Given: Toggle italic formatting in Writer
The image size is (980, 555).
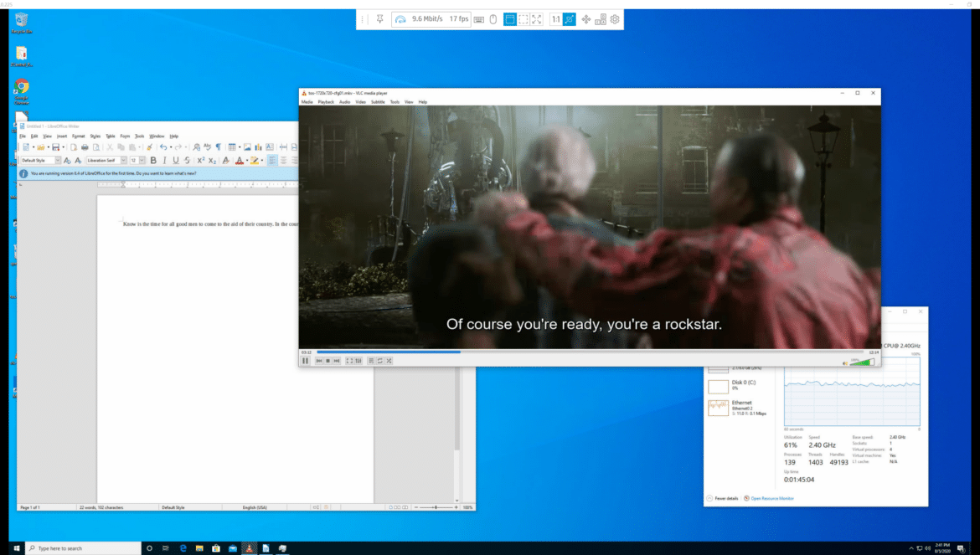Looking at the screenshot, I should [x=164, y=161].
